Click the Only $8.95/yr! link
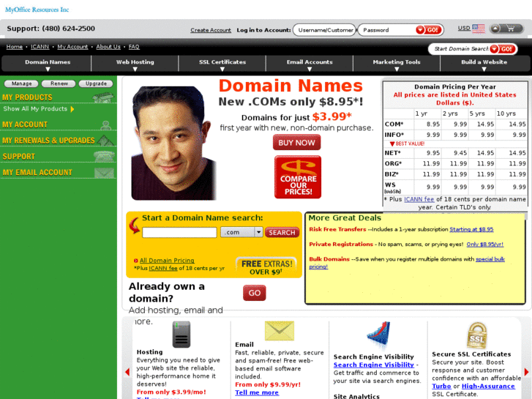 tap(485, 245)
